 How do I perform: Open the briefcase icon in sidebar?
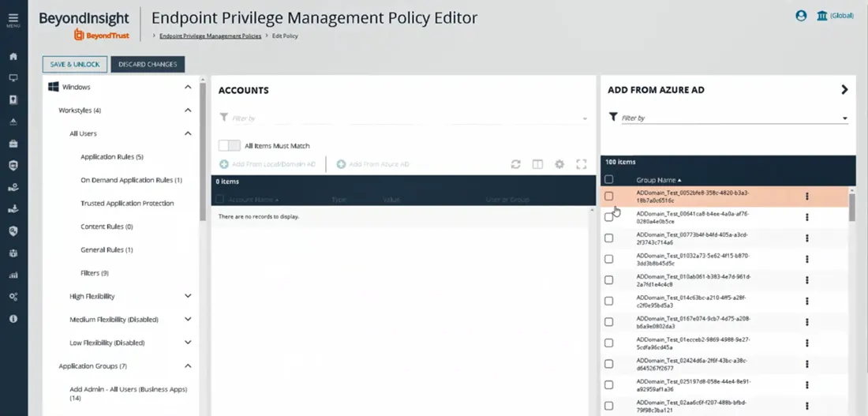[x=13, y=144]
